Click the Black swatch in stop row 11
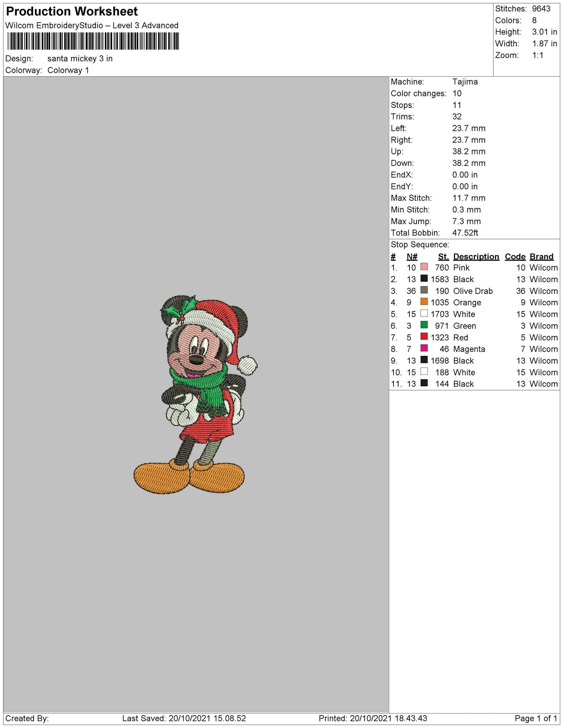 [424, 383]
